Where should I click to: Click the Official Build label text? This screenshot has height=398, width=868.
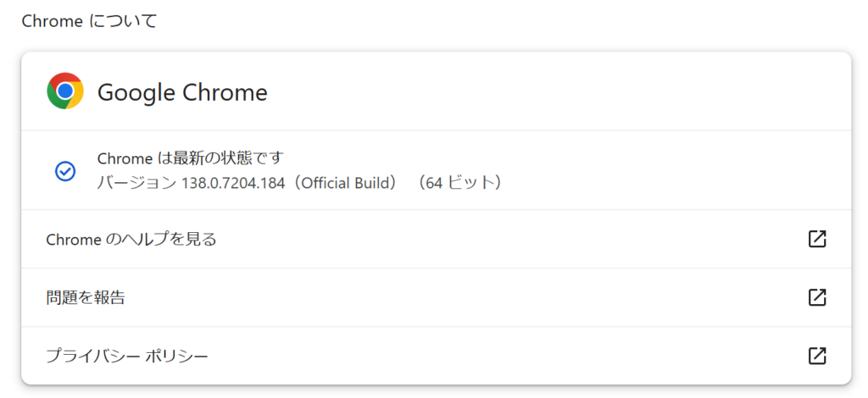point(345,183)
